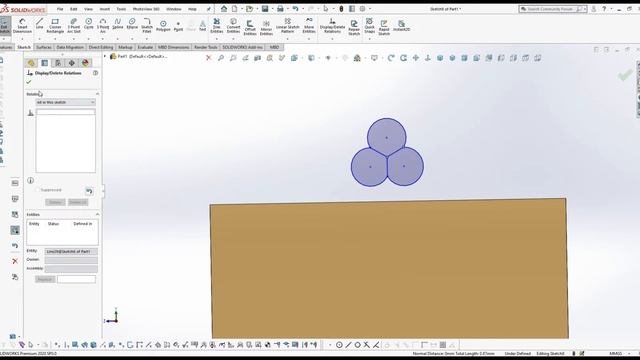This screenshot has width=640, height=360.
Task: Select the Ellipse tool
Action: 132,24
